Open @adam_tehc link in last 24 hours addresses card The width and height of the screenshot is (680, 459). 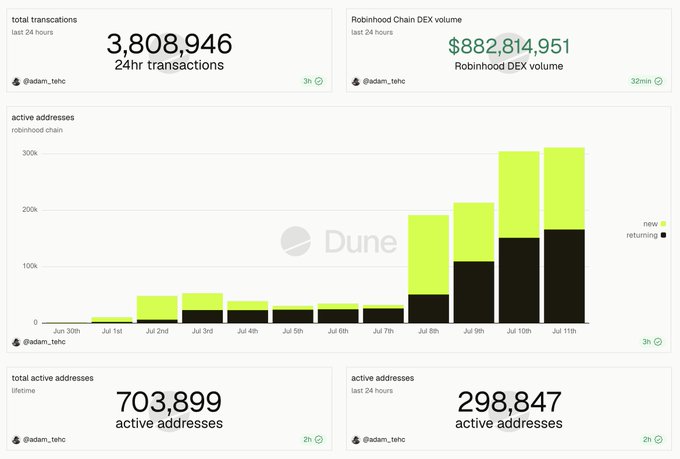click(384, 439)
